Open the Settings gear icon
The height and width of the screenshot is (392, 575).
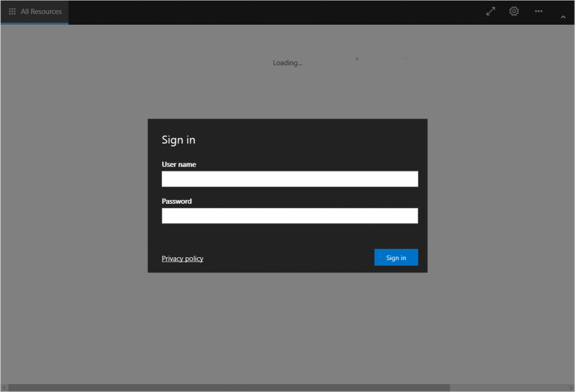tap(514, 11)
